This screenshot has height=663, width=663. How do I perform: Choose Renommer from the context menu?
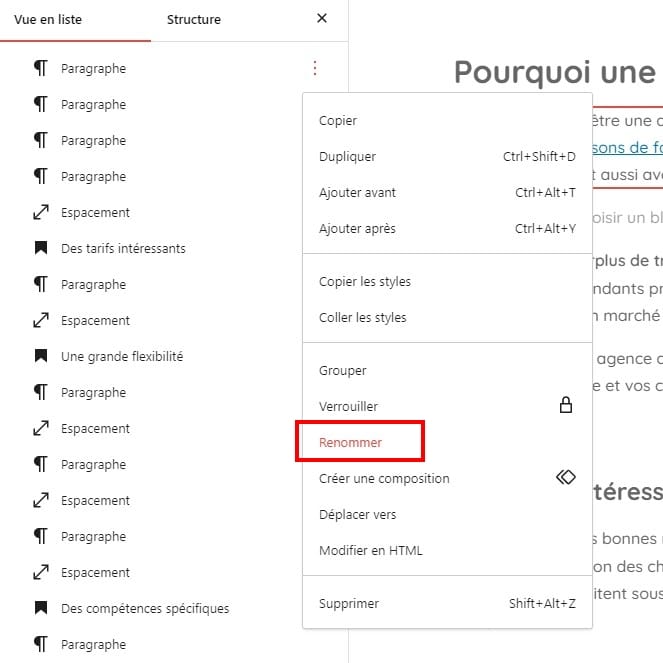(x=350, y=442)
